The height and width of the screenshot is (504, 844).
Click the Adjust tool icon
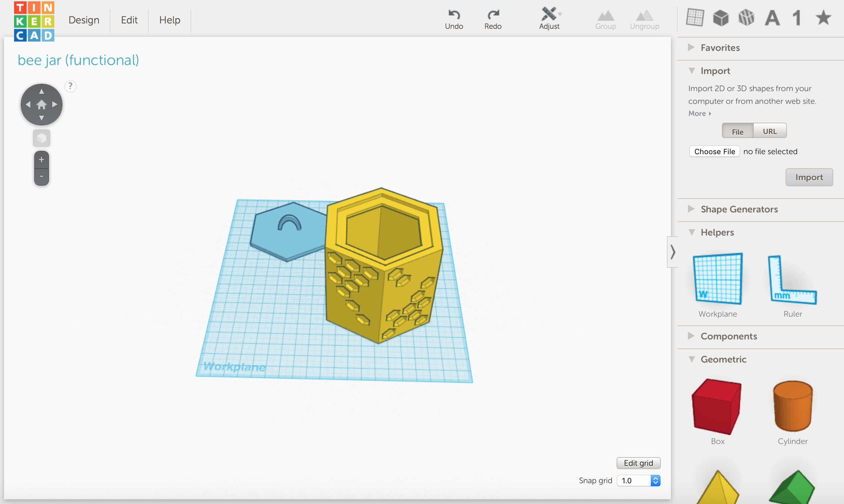tap(548, 14)
